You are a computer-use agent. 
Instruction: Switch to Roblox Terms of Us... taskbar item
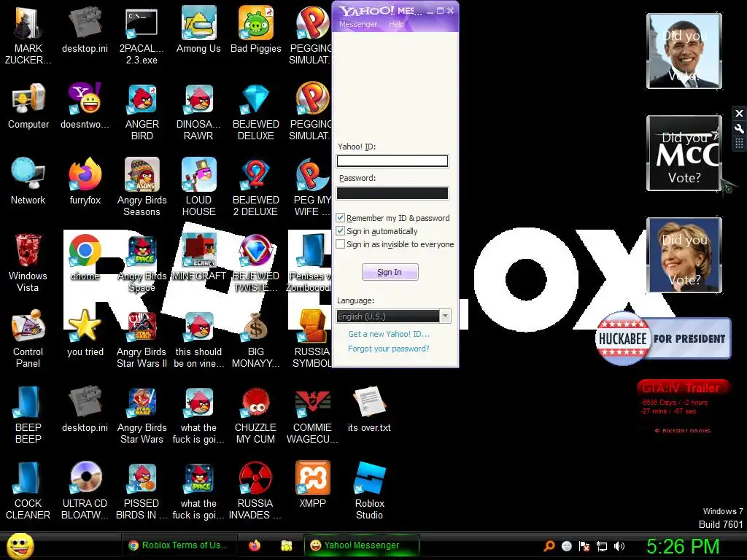[x=179, y=545]
